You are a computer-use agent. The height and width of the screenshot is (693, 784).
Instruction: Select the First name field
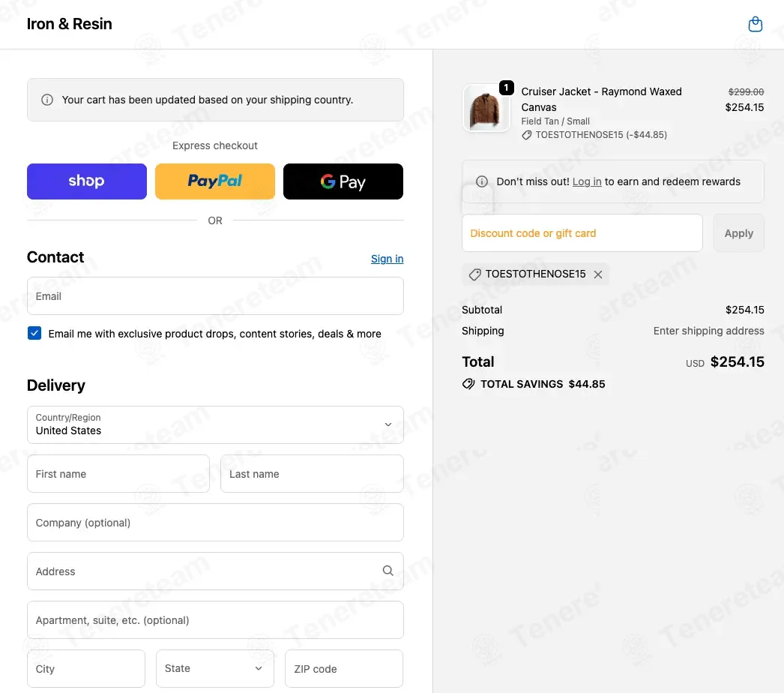click(x=118, y=474)
